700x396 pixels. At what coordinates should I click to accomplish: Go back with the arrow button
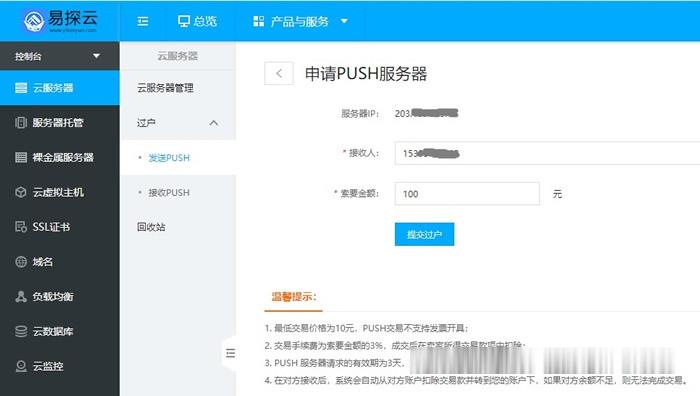pyautogui.click(x=279, y=73)
